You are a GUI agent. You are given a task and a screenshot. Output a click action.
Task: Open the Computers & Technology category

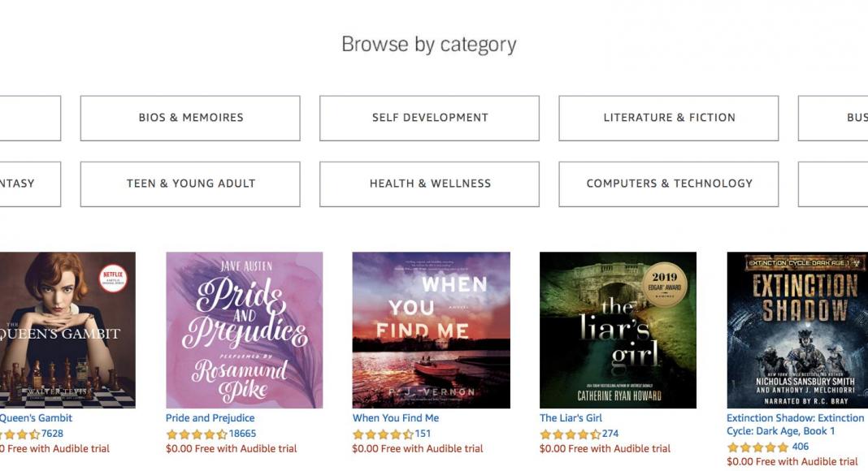click(x=668, y=184)
